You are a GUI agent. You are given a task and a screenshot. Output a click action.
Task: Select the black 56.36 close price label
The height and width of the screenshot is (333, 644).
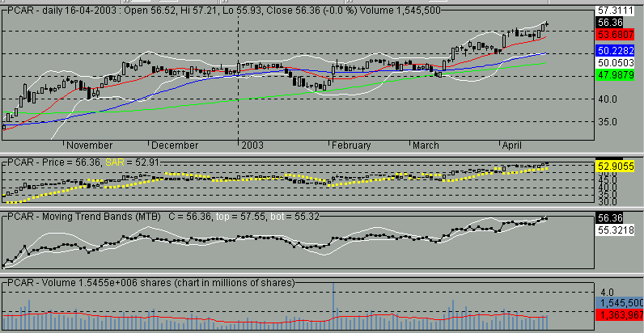(608, 23)
